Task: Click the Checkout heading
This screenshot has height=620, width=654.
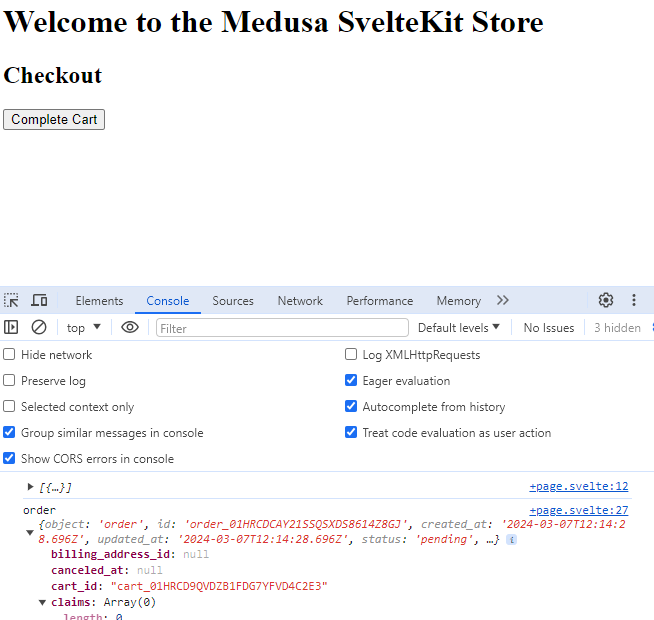Action: coord(53,76)
